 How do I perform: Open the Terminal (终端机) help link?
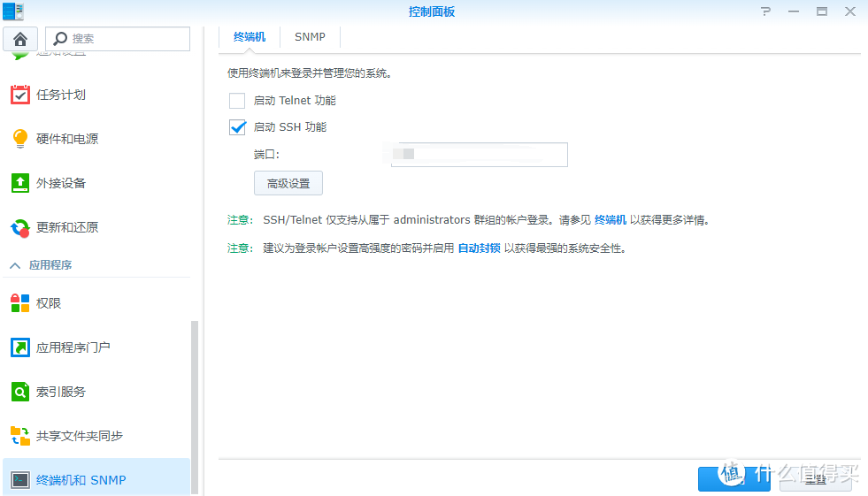coord(610,219)
